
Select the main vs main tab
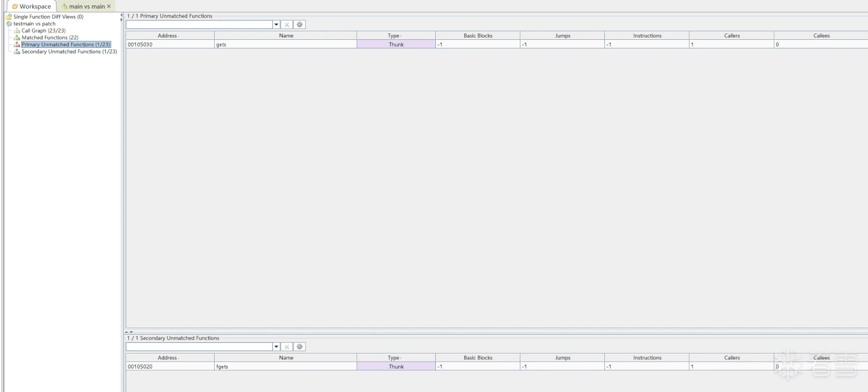click(x=86, y=6)
